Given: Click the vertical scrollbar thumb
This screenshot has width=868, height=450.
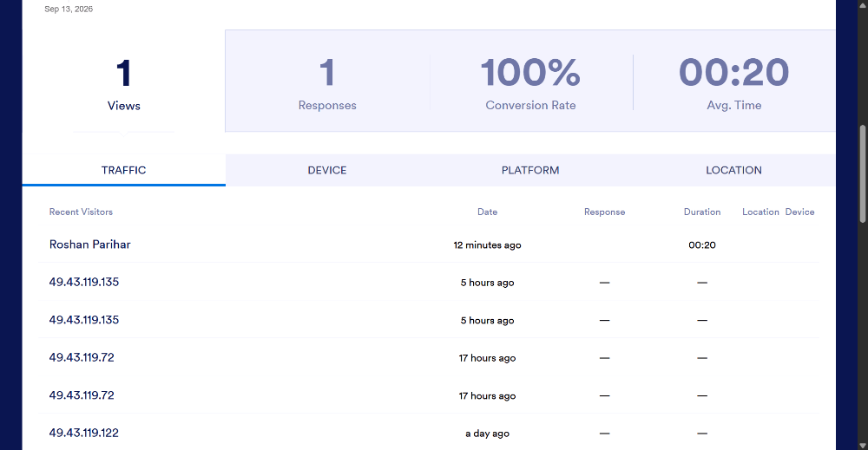Looking at the screenshot, I should point(863,174).
